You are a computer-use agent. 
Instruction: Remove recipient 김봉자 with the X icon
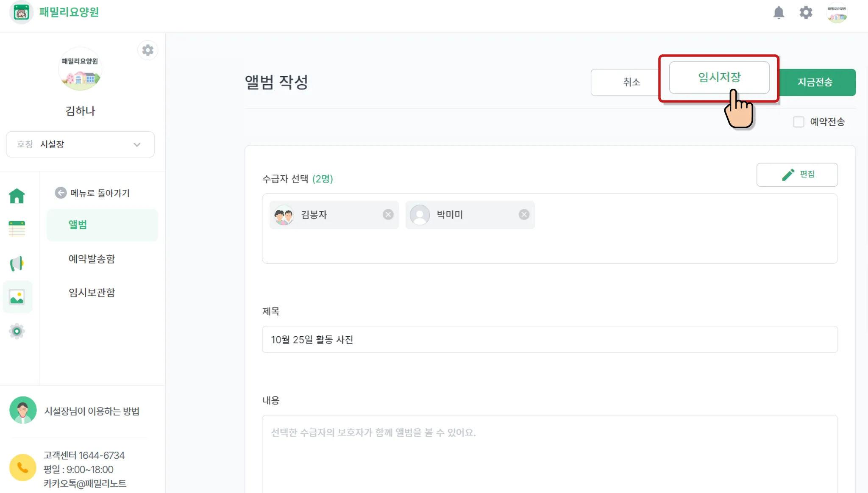(x=388, y=215)
